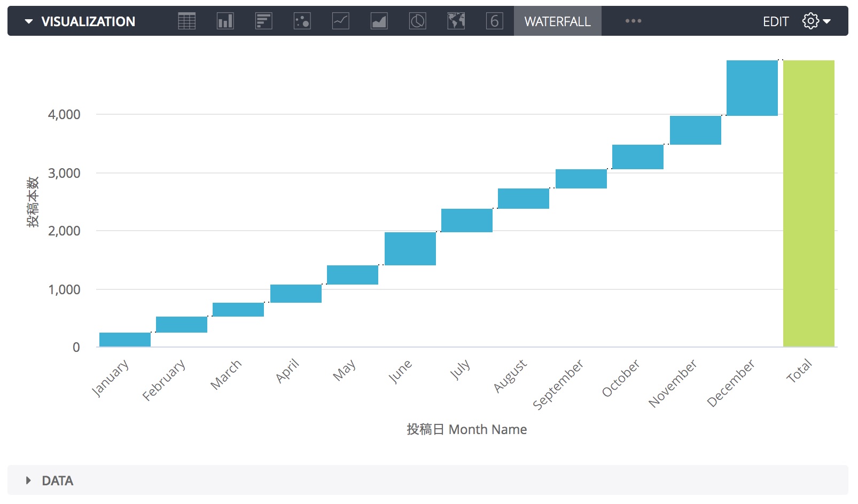Image resolution: width=858 pixels, height=504 pixels.
Task: Switch to the column chart visualization
Action: click(x=225, y=21)
